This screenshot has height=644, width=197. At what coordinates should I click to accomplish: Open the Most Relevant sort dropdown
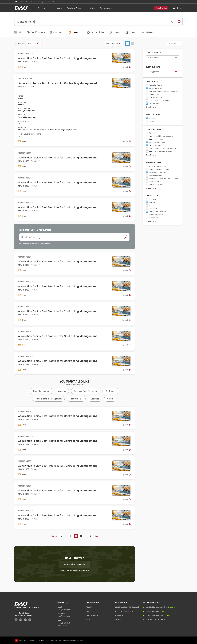113,44
